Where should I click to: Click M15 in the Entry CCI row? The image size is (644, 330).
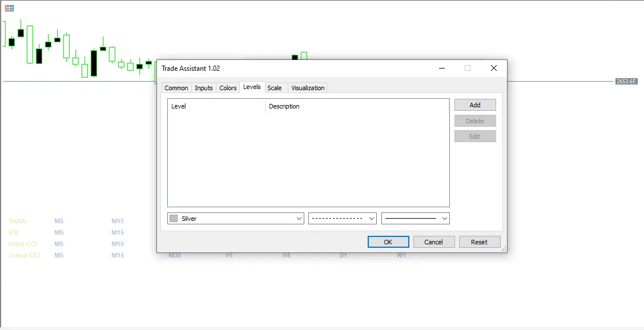click(118, 244)
